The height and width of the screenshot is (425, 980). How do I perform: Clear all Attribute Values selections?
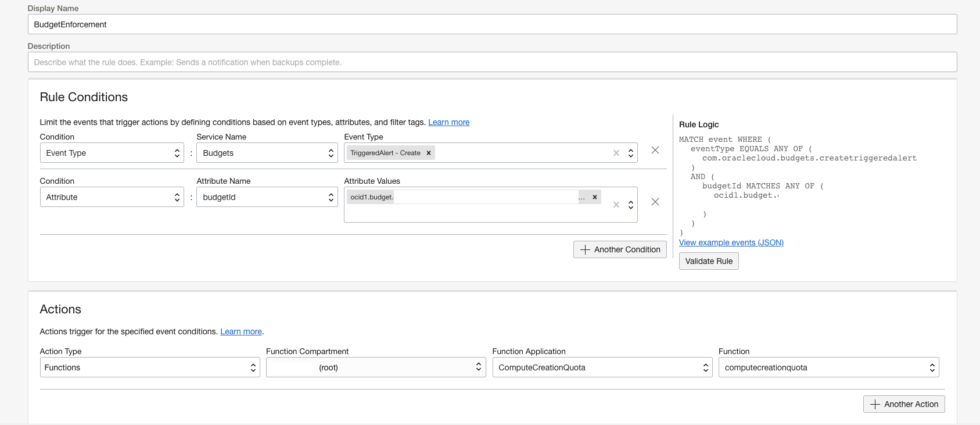[616, 205]
